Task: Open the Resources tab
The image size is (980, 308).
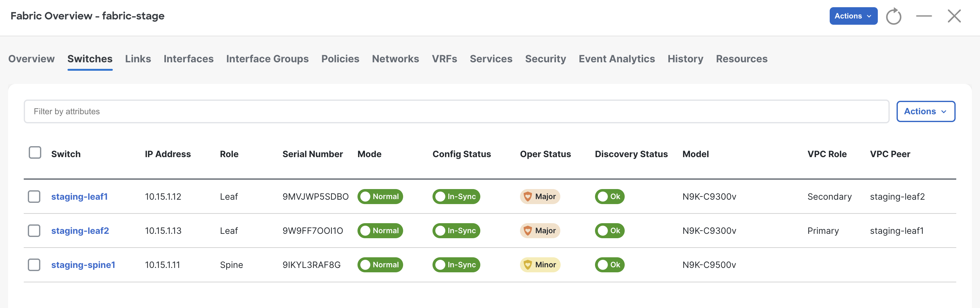Action: click(742, 59)
